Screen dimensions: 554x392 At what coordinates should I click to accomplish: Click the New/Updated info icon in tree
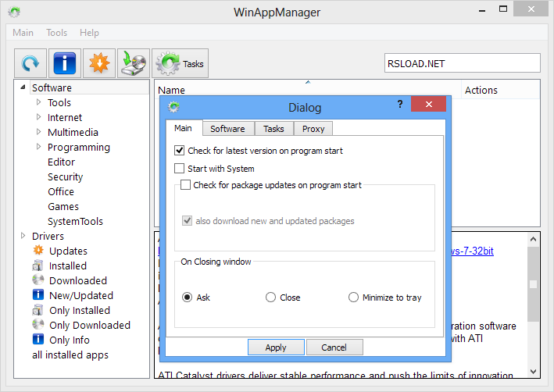click(x=38, y=295)
